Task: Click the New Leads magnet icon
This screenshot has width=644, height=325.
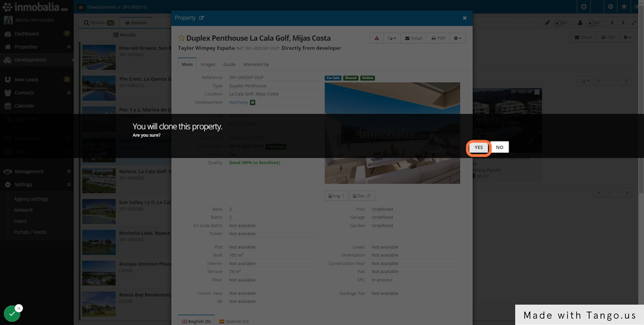Action: 8,79
